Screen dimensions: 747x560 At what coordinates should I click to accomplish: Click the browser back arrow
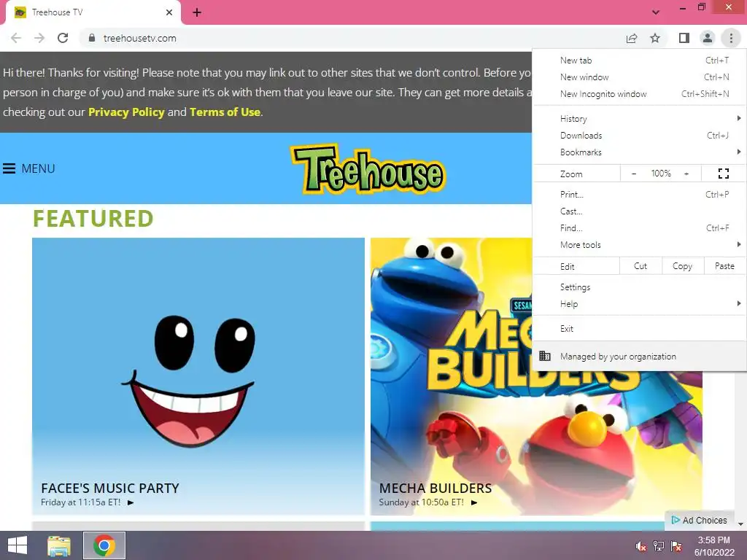point(16,38)
